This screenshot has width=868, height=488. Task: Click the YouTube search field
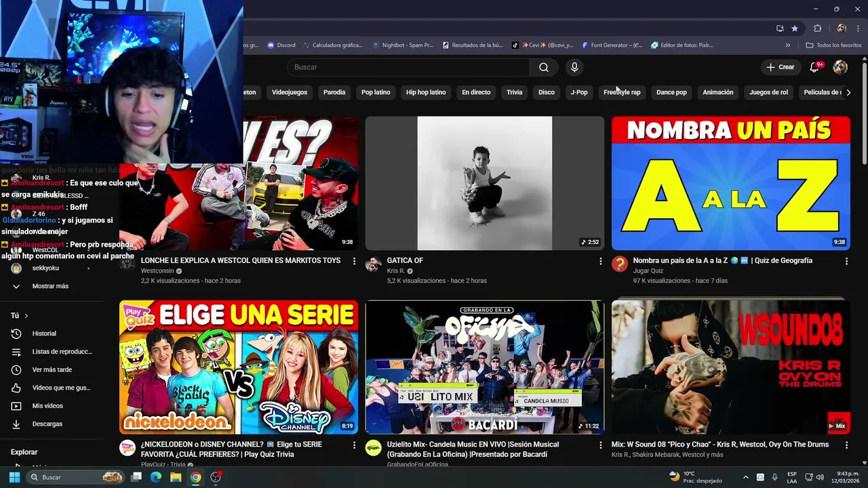click(410, 67)
